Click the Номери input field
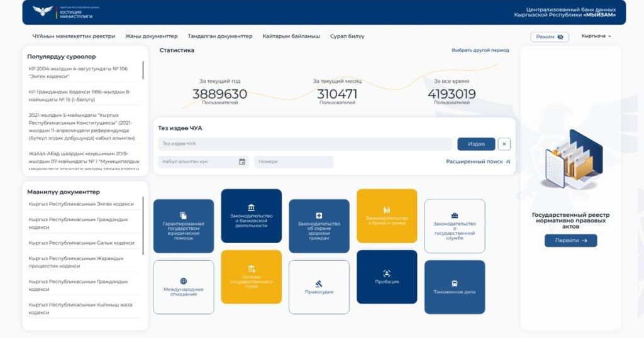The image size is (644, 338). [294, 161]
